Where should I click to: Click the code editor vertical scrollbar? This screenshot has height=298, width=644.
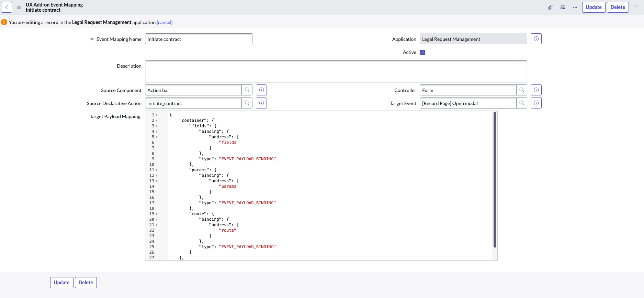[495, 180]
